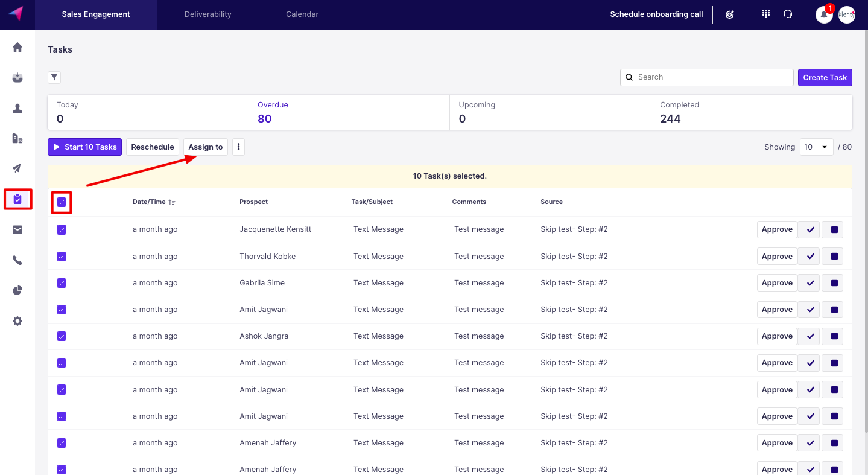Open the target goals icon in header
This screenshot has width=868, height=475.
click(730, 14)
